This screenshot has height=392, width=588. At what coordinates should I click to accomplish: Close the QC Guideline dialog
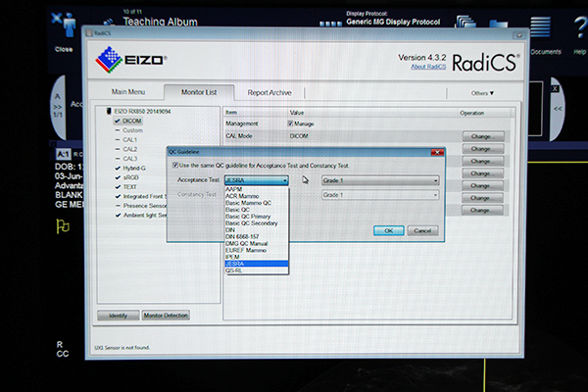click(439, 153)
